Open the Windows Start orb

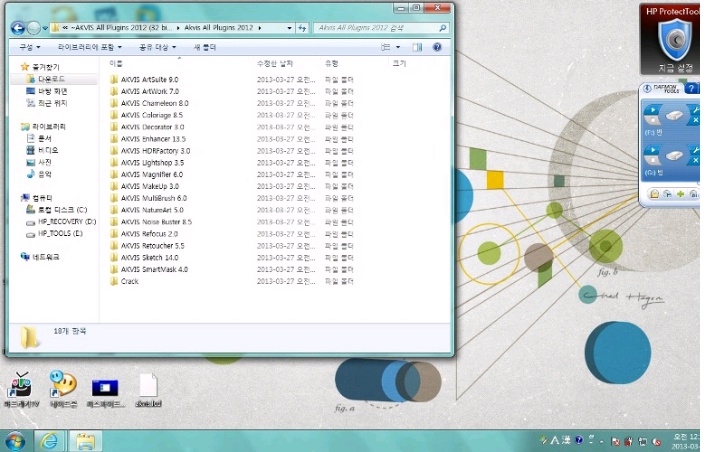(15, 441)
